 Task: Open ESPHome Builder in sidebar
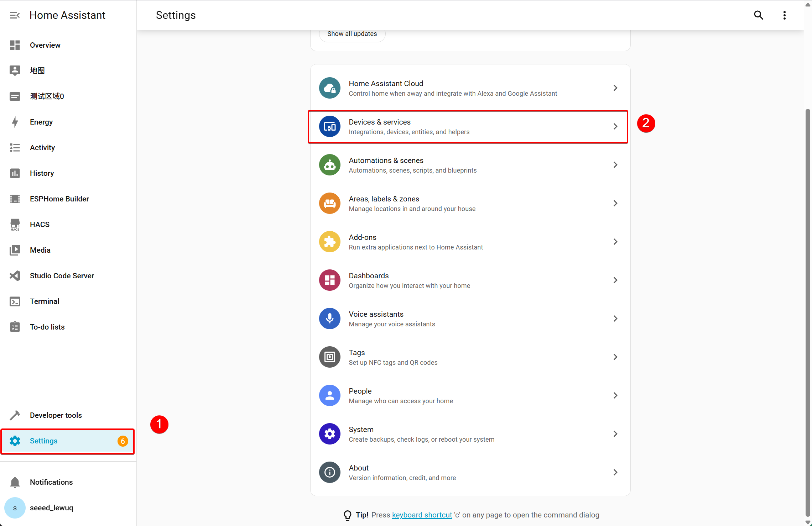pyautogui.click(x=59, y=199)
